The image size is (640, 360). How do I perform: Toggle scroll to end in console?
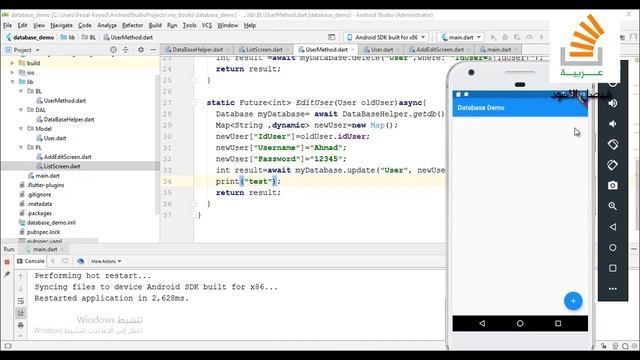[x=21, y=313]
